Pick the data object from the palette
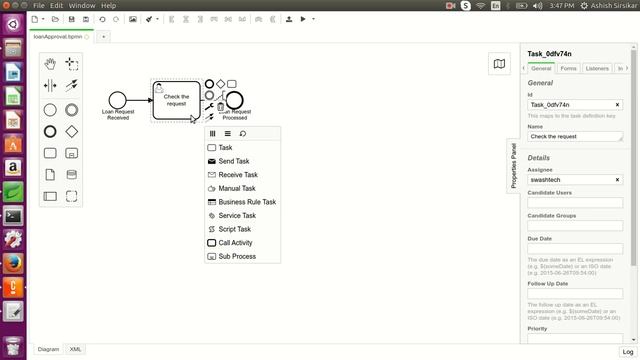 [x=50, y=175]
